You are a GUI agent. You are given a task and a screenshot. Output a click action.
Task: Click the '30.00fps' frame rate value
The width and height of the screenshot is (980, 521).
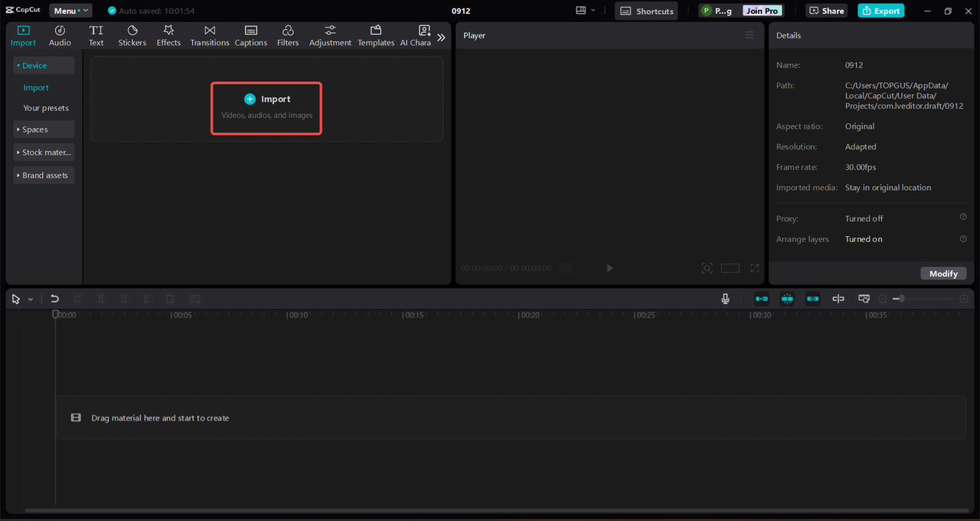click(861, 167)
